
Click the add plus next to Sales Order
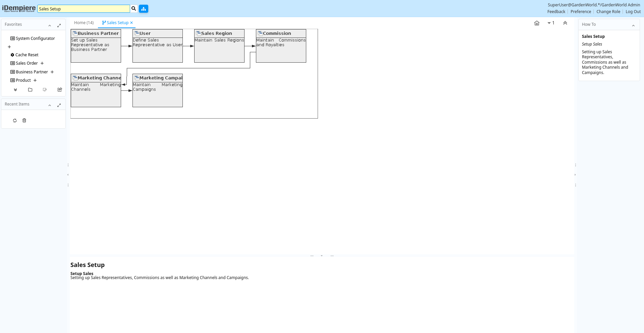coord(42,63)
